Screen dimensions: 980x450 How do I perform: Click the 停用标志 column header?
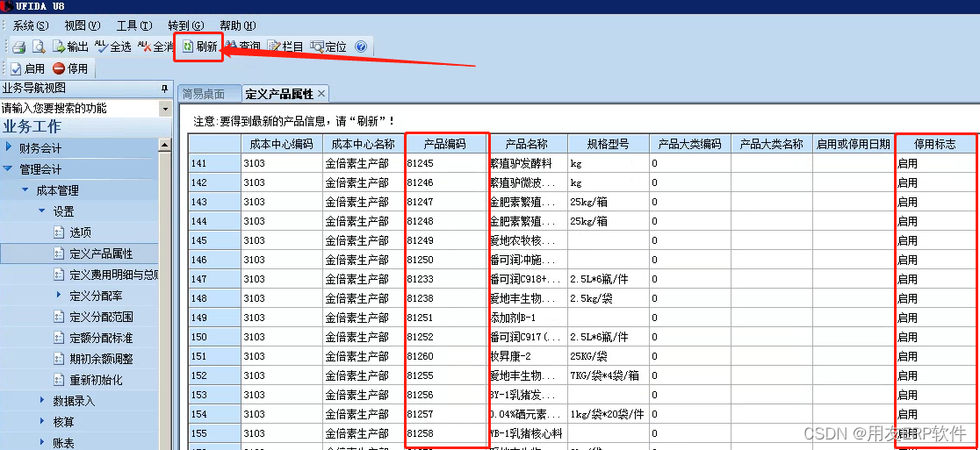[935, 144]
